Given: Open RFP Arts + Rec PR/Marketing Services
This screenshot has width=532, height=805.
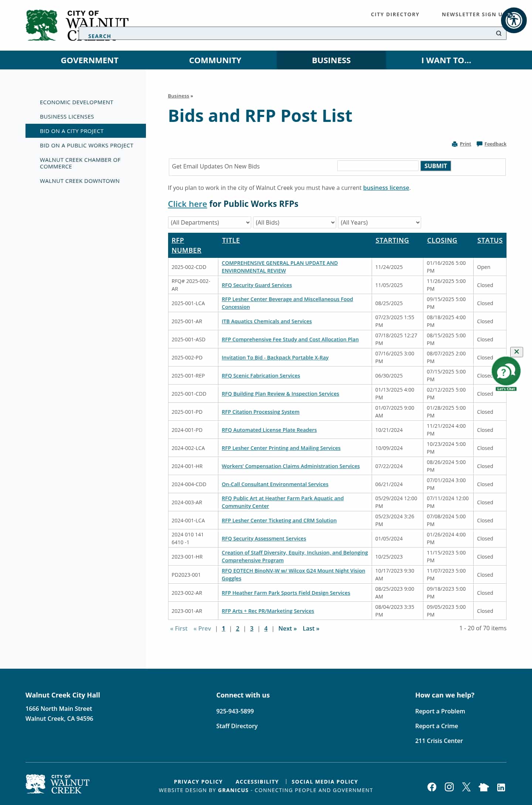Looking at the screenshot, I should [x=268, y=611].
